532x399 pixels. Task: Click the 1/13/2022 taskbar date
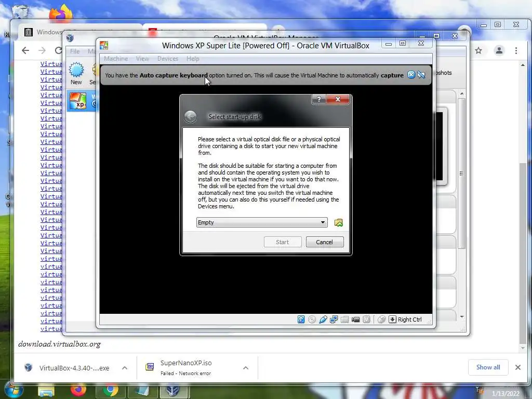[x=506, y=394]
